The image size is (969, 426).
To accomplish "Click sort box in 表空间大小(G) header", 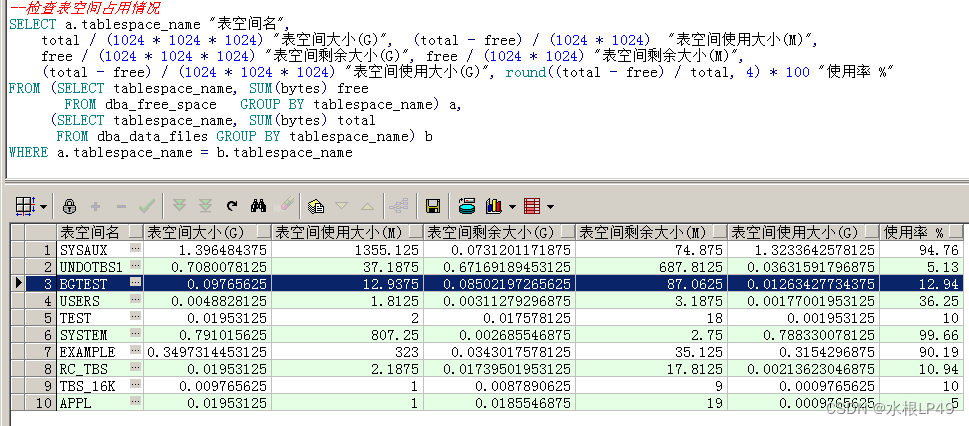I will coord(263,232).
